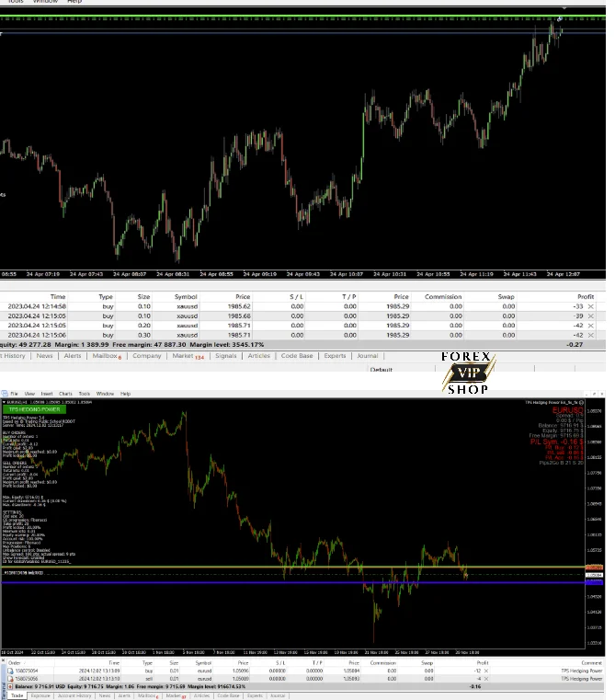The height and width of the screenshot is (700, 615).
Task: Close the 0.30 lot xauusd buy position
Action: [x=591, y=335]
